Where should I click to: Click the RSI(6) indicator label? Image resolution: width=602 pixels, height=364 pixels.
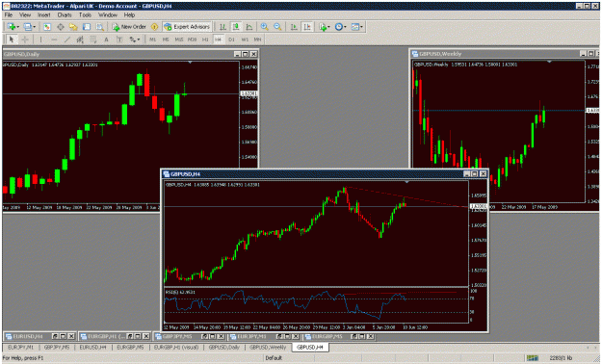point(180,292)
